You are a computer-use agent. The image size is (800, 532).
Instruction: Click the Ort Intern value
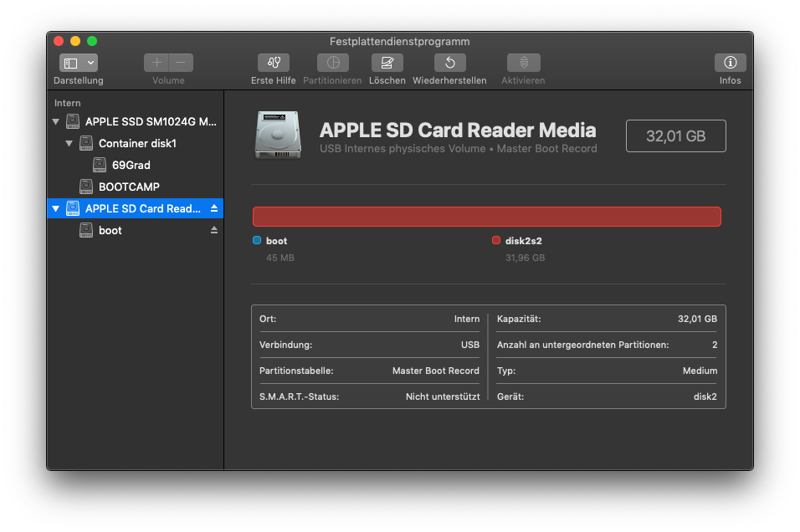pyautogui.click(x=467, y=319)
